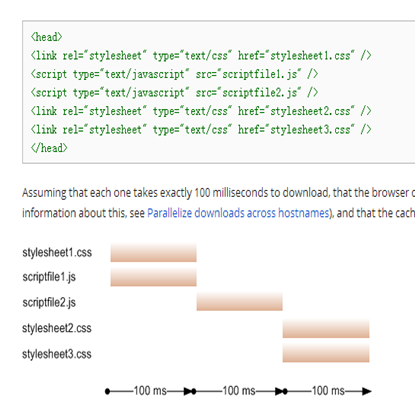Click the scriptfile2.js row label
Image resolution: width=417 pixels, height=417 pixels.
pos(49,303)
